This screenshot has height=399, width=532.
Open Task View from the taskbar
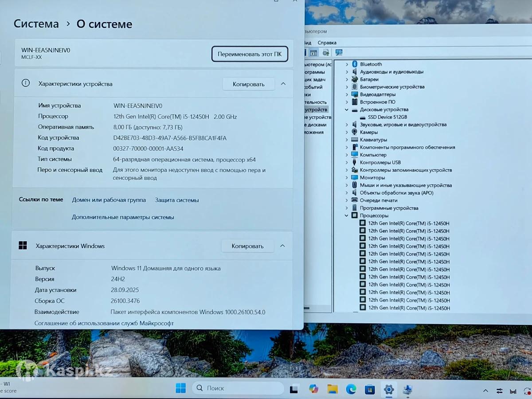click(294, 389)
